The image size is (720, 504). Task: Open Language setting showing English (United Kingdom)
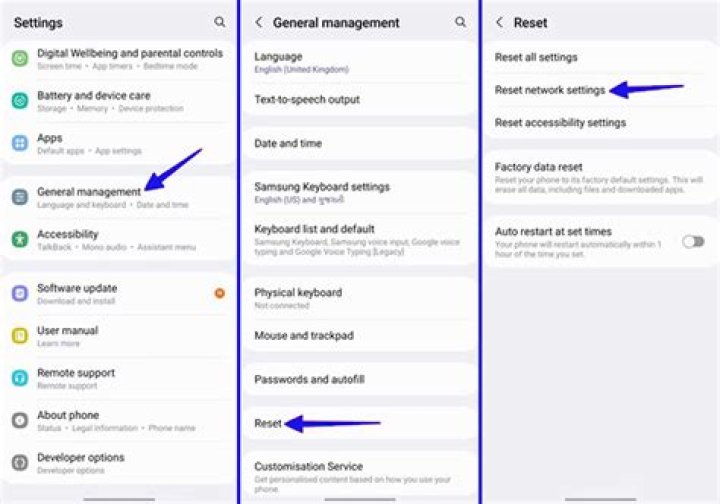(x=360, y=62)
